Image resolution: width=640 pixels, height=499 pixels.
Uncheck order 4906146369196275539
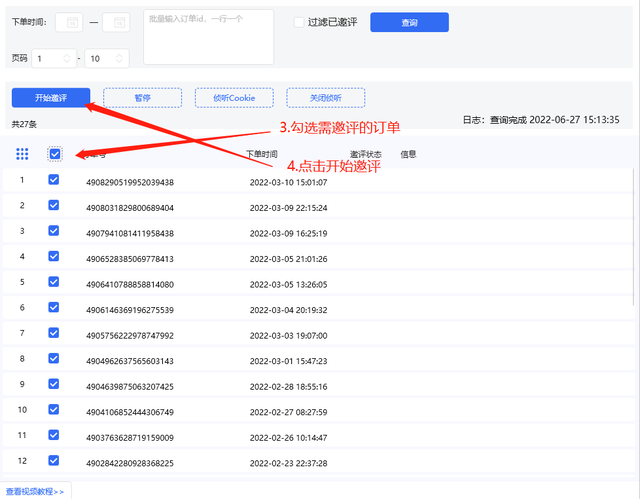pyautogui.click(x=53, y=307)
